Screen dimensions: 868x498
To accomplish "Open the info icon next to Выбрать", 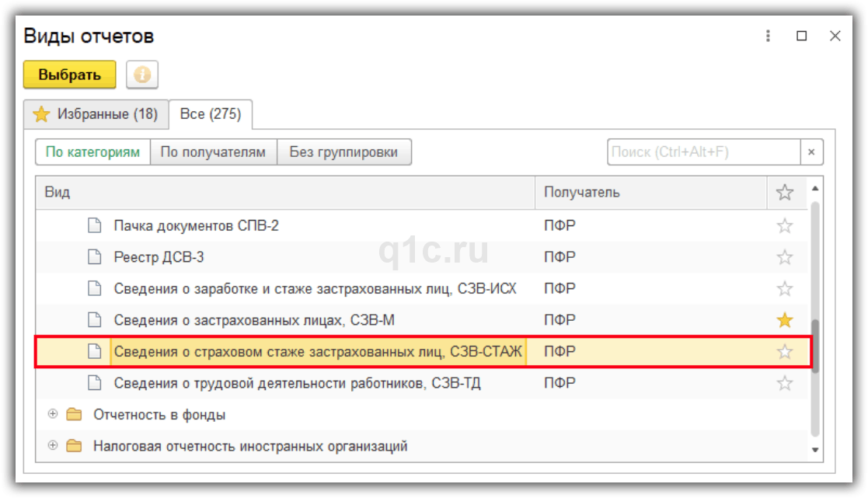I will tap(142, 75).
